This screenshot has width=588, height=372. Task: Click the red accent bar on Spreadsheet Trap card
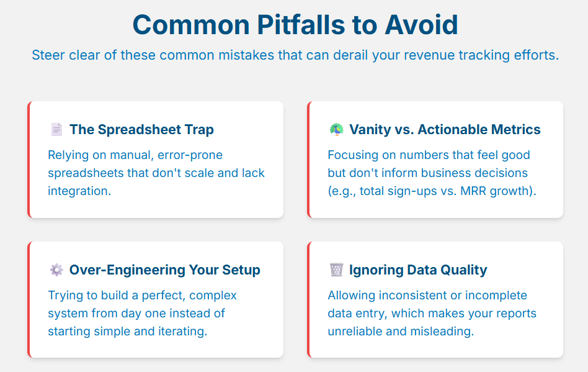(29, 160)
